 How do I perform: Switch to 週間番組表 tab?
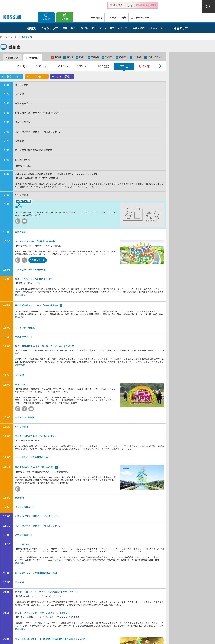point(12,58)
